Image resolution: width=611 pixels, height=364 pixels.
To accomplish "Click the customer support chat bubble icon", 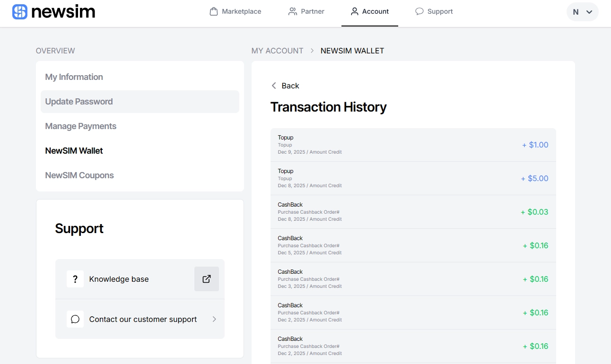I will (75, 319).
